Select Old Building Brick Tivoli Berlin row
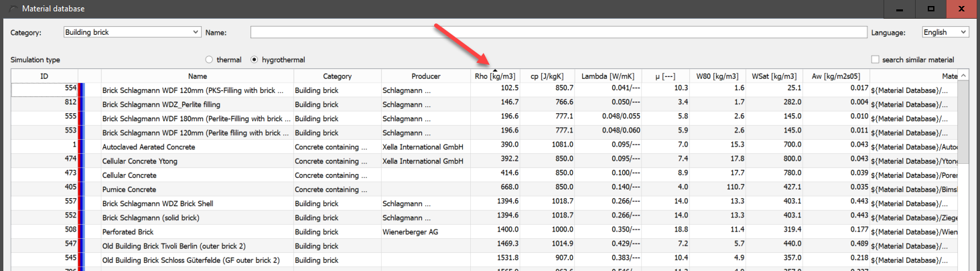This screenshot has width=980, height=271. pyautogui.click(x=484, y=246)
